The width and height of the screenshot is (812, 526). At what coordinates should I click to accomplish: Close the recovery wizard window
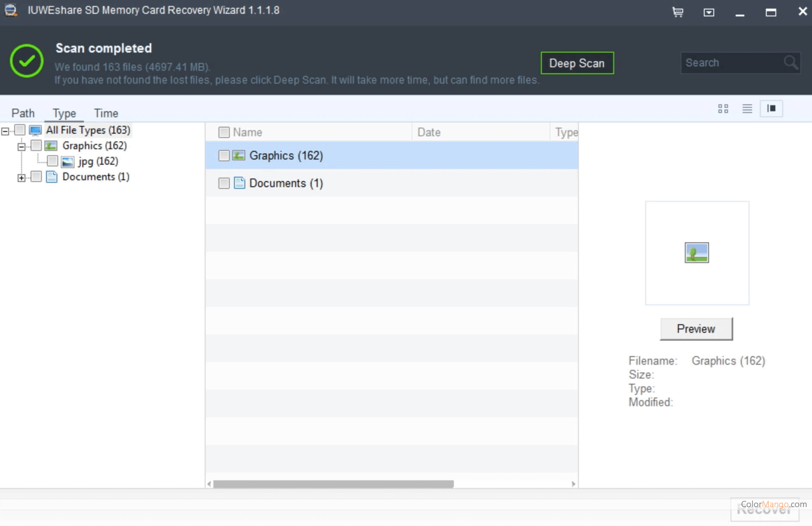point(802,11)
